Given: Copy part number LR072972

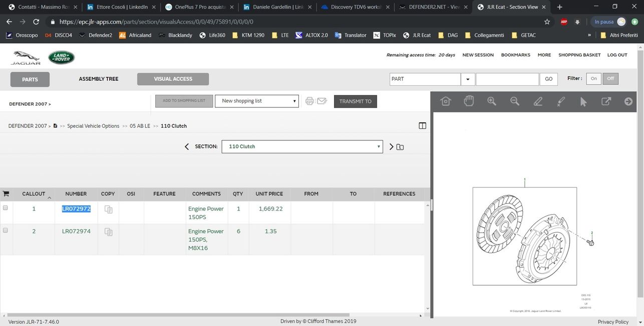Looking at the screenshot, I should coord(108,209).
